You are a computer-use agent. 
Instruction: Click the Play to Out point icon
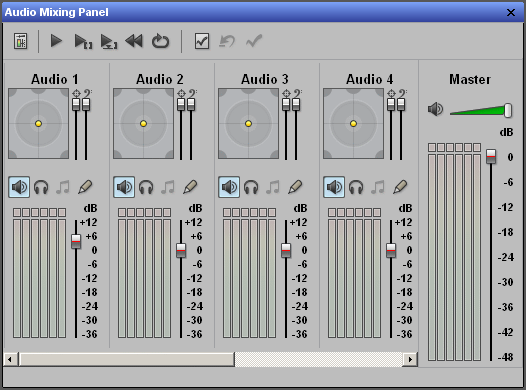click(x=109, y=41)
